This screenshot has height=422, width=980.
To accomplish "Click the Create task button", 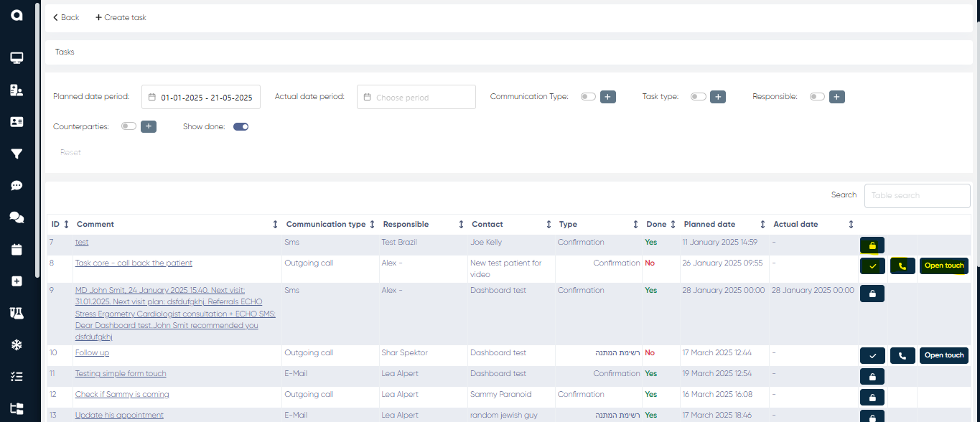I will (121, 17).
